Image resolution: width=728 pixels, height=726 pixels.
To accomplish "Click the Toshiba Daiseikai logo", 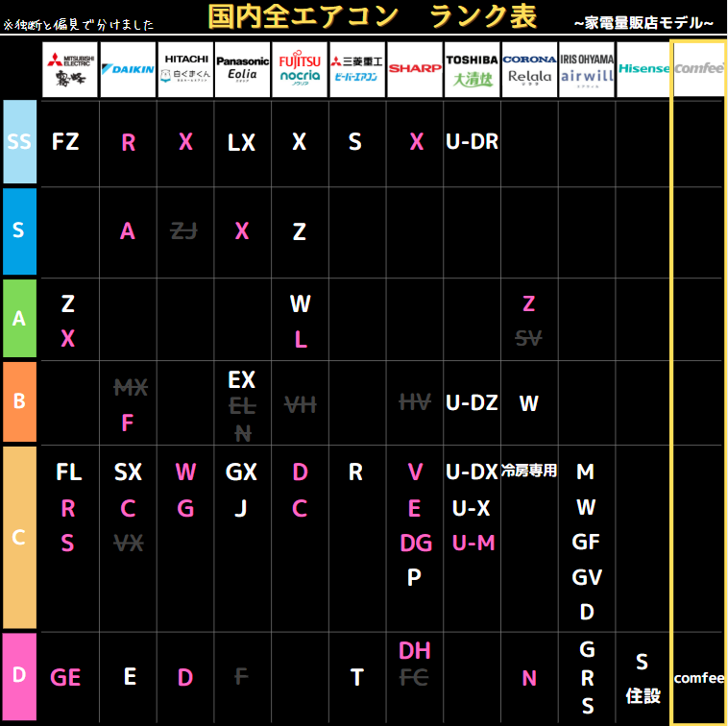I will 473,70.
